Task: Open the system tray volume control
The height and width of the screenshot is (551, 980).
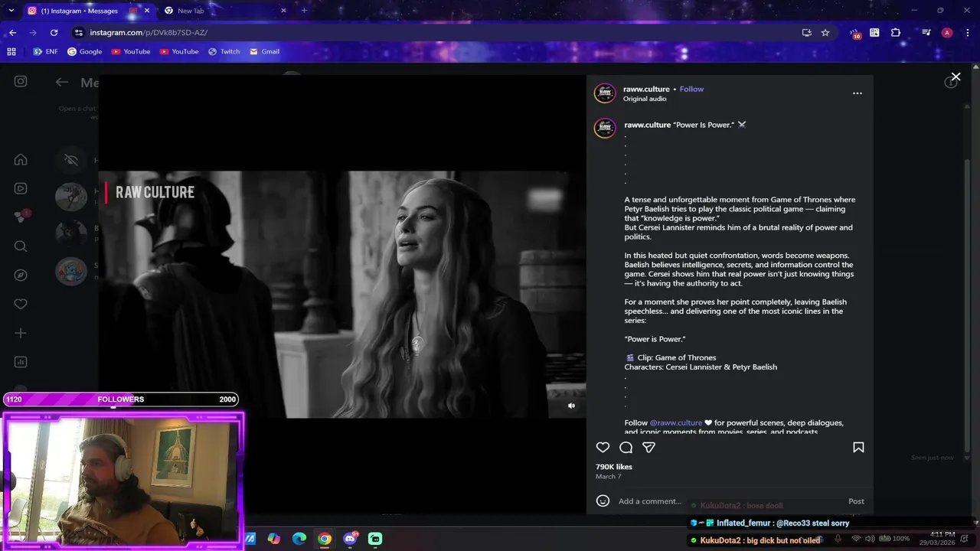Action: (870, 539)
